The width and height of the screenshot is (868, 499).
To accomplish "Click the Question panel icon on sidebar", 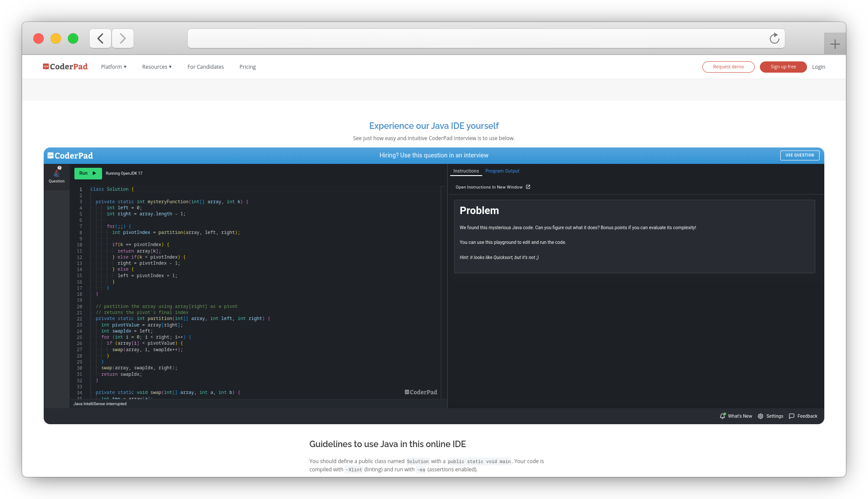I will [x=57, y=175].
